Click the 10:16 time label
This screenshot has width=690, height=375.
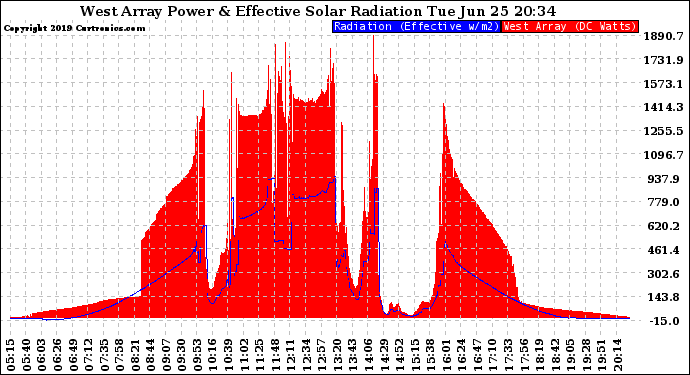tap(213, 355)
